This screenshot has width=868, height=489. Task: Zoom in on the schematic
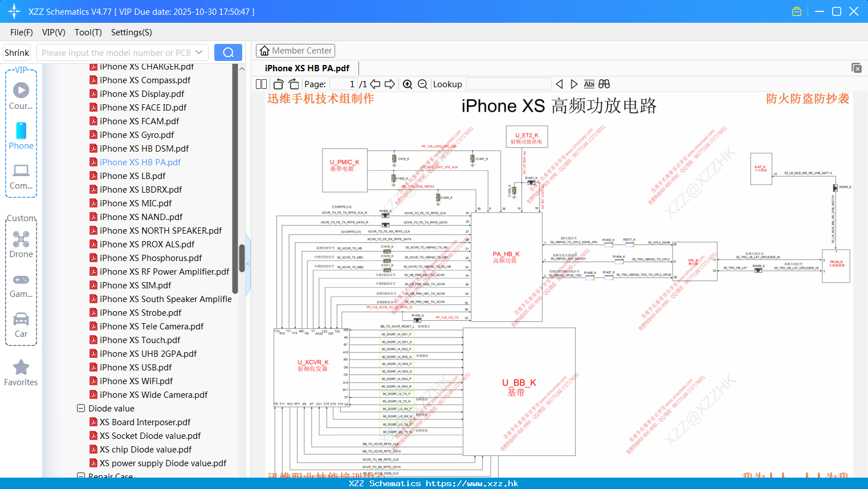tap(407, 84)
